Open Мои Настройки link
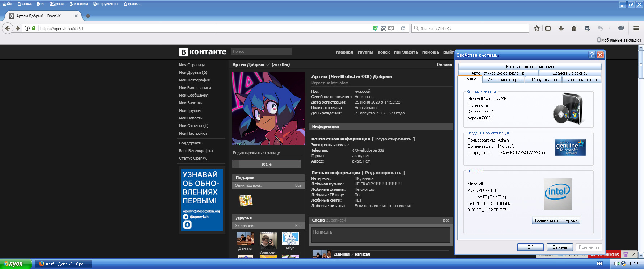This screenshot has height=269, width=644. tap(193, 133)
